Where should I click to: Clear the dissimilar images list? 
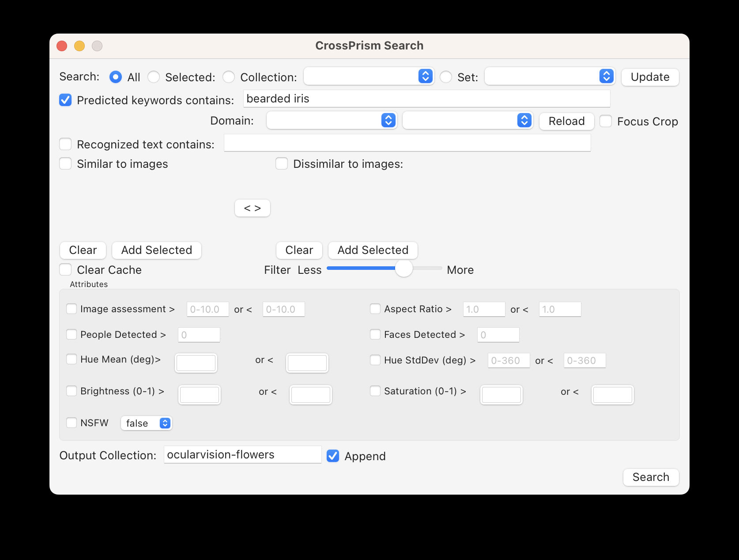299,250
